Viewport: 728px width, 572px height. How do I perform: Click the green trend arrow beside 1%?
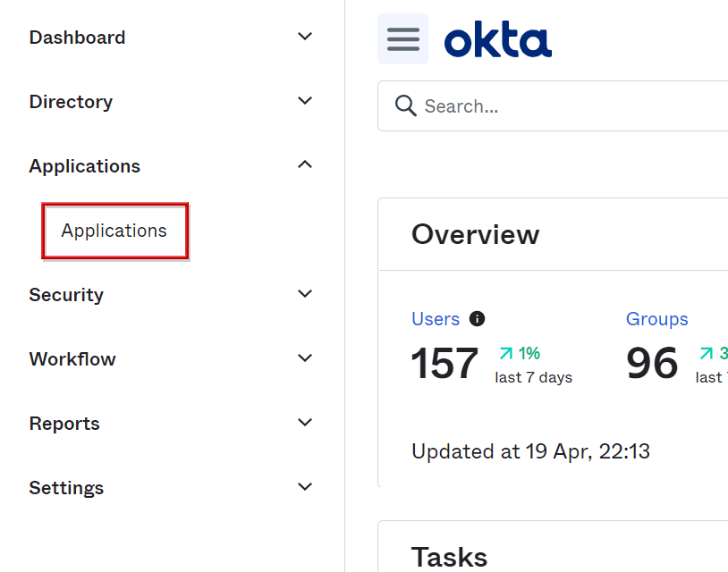click(506, 353)
